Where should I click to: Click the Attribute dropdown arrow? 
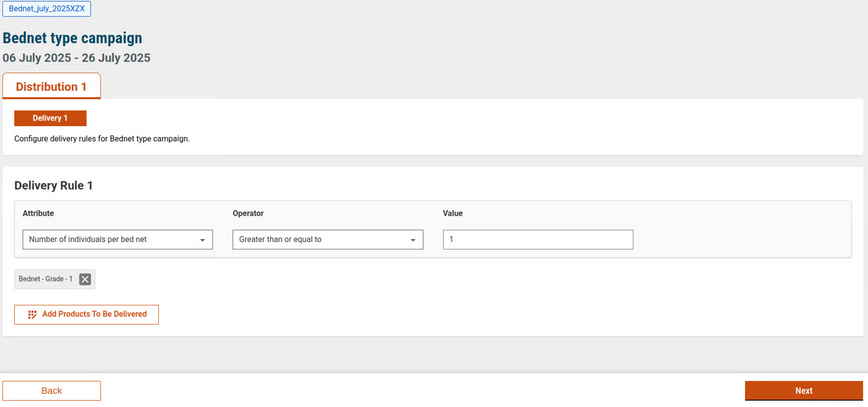[202, 240]
